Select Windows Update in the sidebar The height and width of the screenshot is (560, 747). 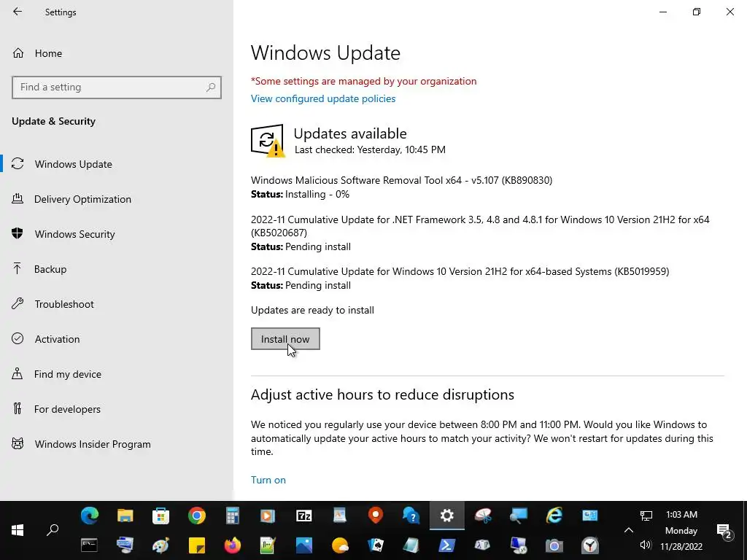click(62, 164)
